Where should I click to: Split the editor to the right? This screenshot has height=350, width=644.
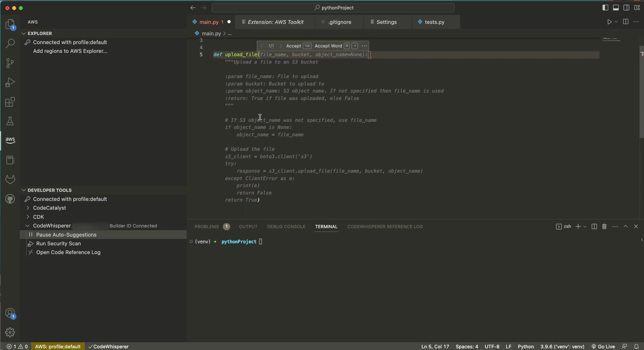(x=626, y=22)
